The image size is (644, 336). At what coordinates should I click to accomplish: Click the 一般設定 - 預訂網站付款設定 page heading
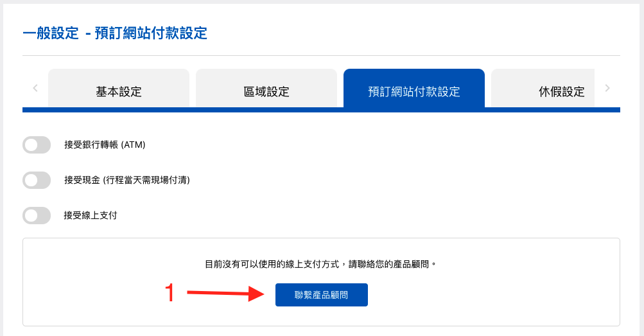115,33
